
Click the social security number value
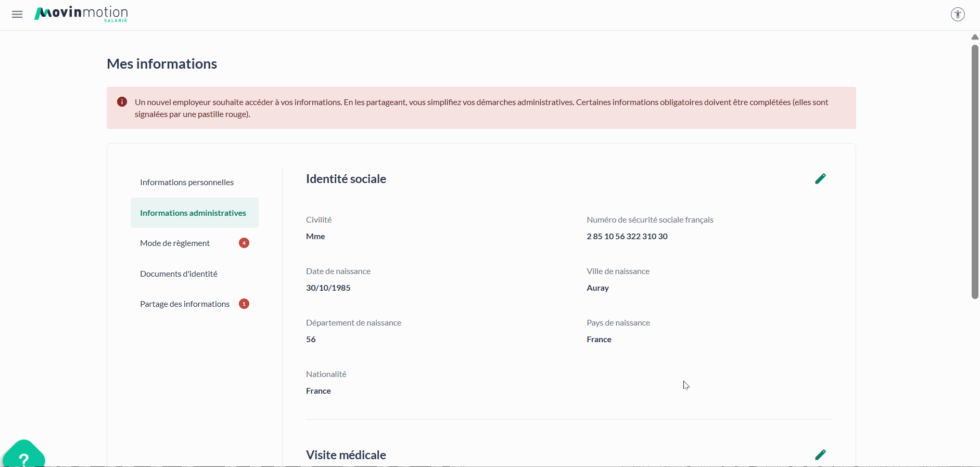pos(627,237)
